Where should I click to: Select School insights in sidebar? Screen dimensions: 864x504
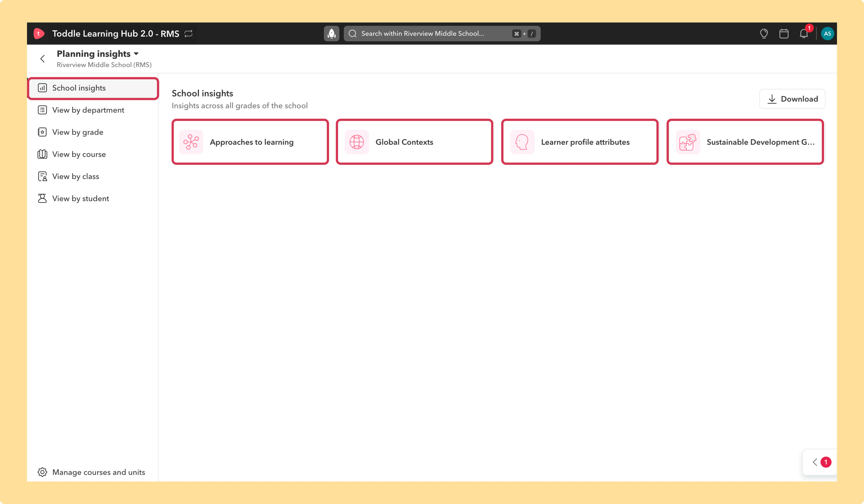tap(93, 88)
